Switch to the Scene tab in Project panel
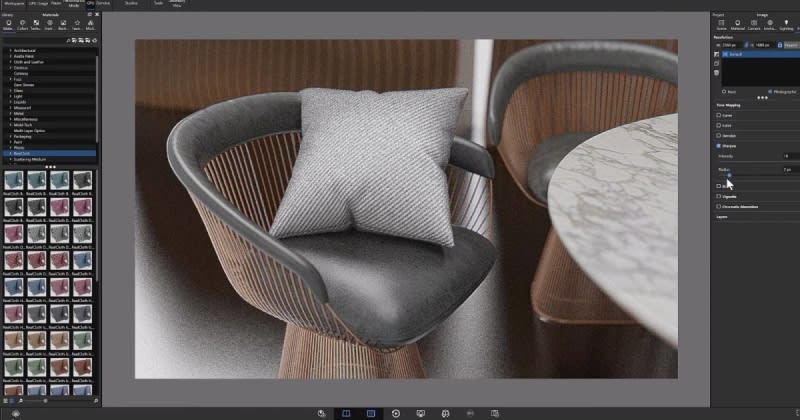Image resolution: width=800 pixels, height=420 pixels. point(721,24)
